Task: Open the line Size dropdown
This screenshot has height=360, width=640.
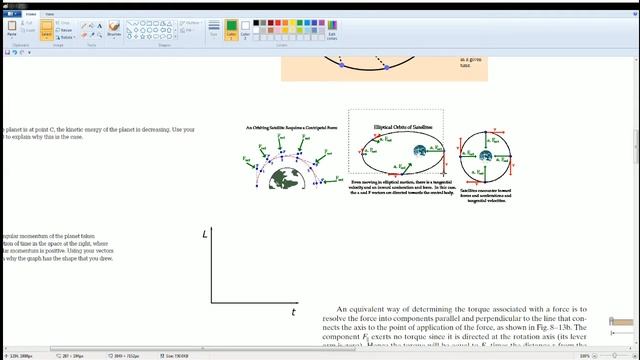Action: pyautogui.click(x=214, y=29)
